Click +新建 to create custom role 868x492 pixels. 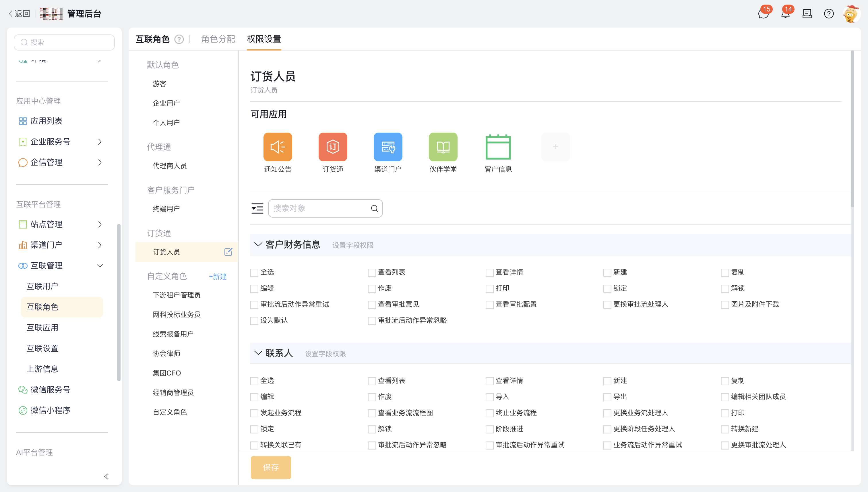pos(218,276)
